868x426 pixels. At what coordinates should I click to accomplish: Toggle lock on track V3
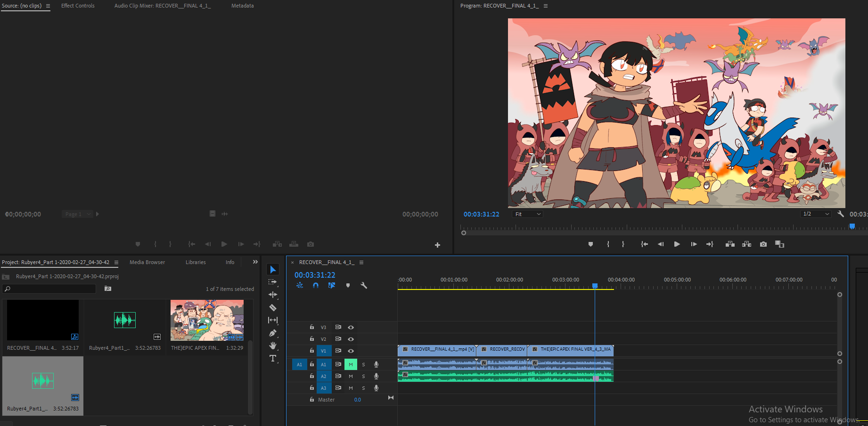pos(312,327)
